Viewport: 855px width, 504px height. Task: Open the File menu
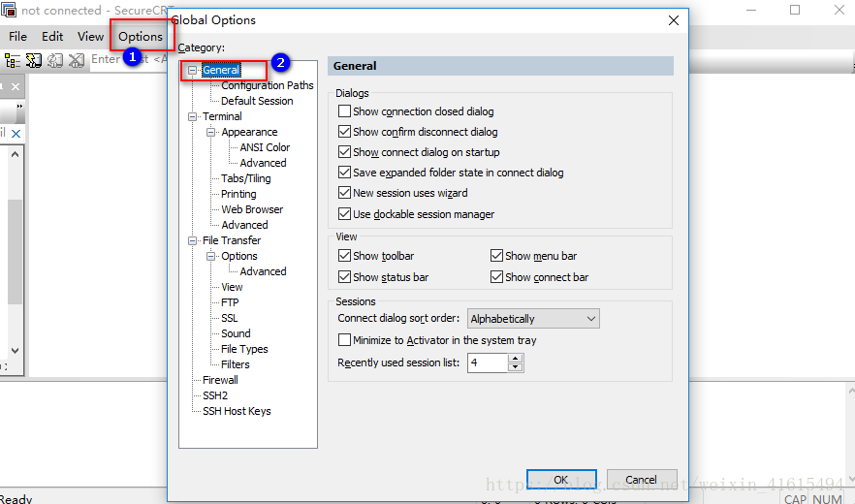(x=17, y=37)
